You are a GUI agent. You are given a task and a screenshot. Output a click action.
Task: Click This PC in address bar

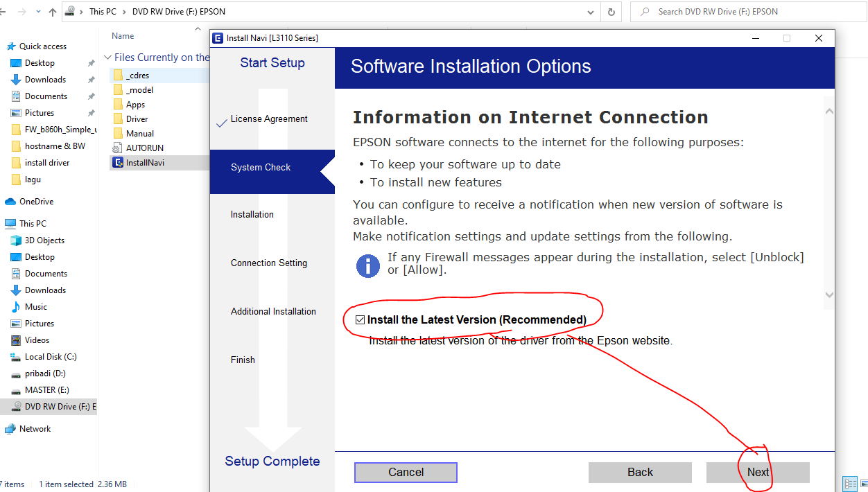click(103, 12)
